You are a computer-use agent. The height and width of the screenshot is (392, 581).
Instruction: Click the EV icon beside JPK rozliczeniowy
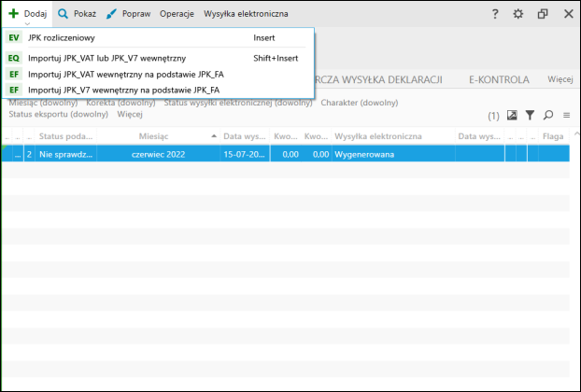click(x=14, y=37)
